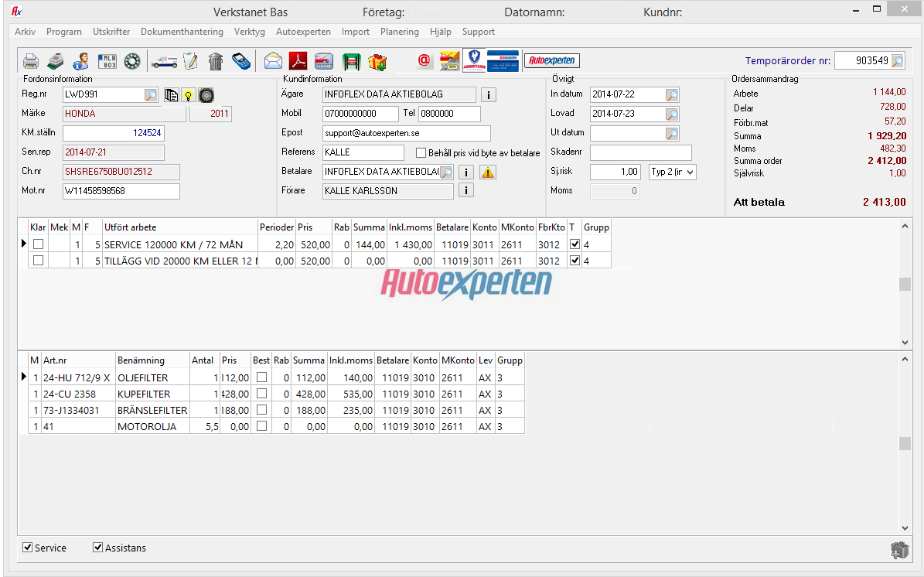Open the Verktyg menu
This screenshot has width=924, height=577.
click(x=249, y=32)
